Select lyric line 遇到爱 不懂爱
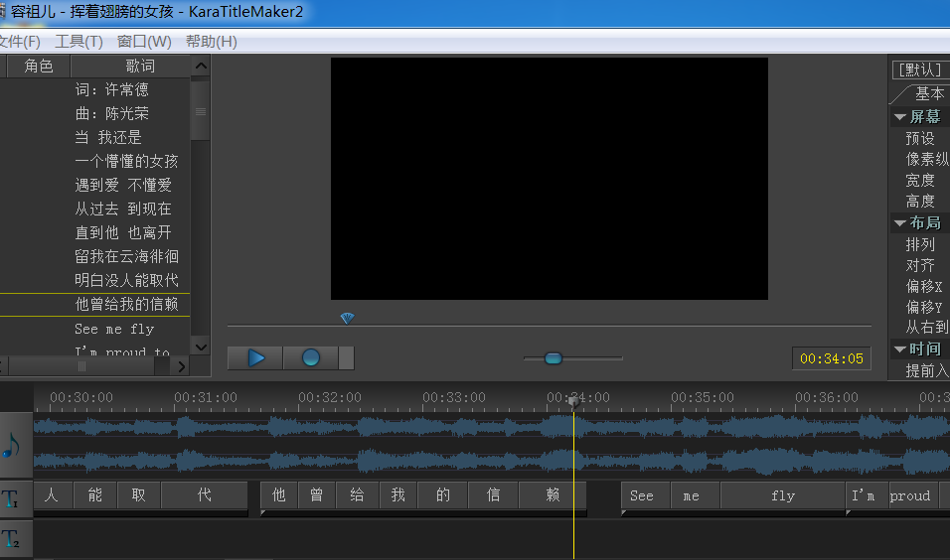This screenshot has height=560, width=950. pyautogui.click(x=123, y=185)
